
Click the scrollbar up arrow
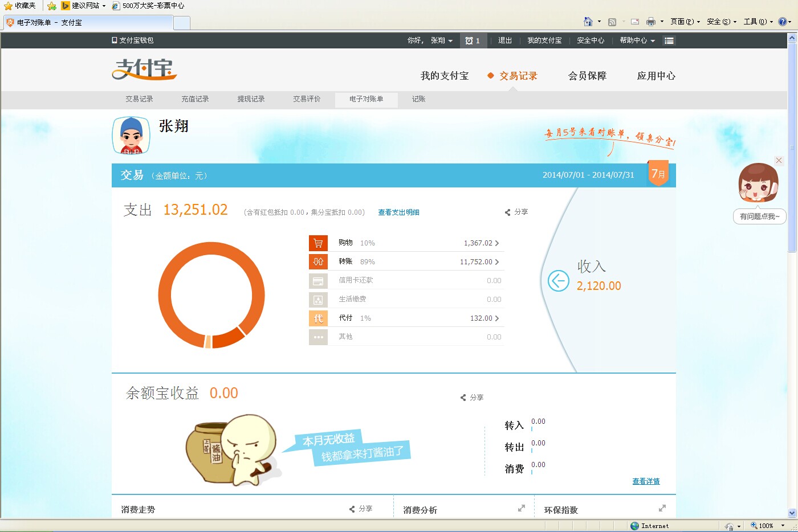click(x=792, y=38)
